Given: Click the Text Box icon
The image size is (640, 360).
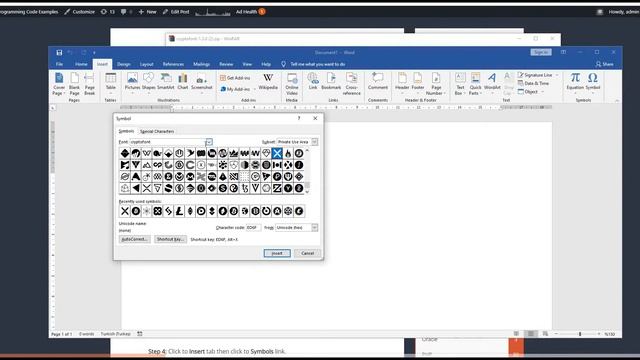Looking at the screenshot, I should pos(460,78).
